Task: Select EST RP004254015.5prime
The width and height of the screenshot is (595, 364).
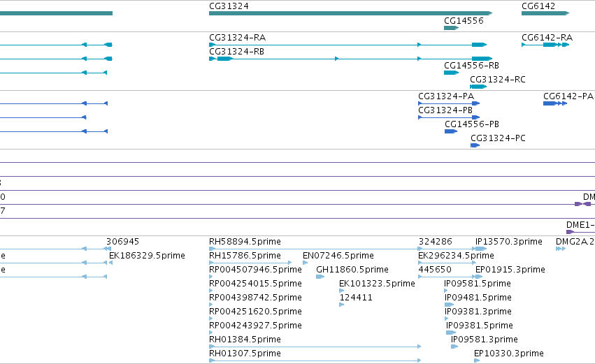Action: 255,284
